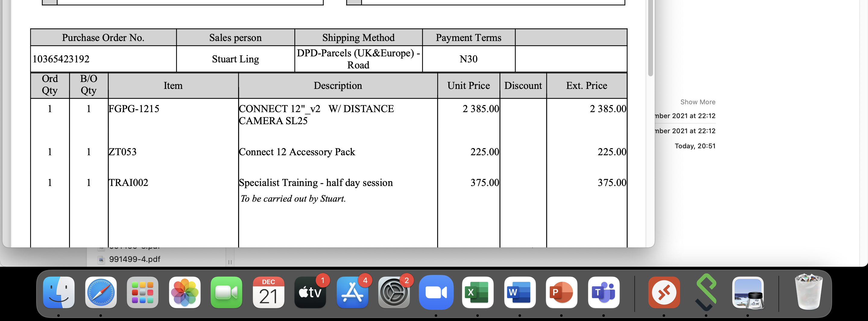Open the green diamond app in Dock

(x=706, y=292)
